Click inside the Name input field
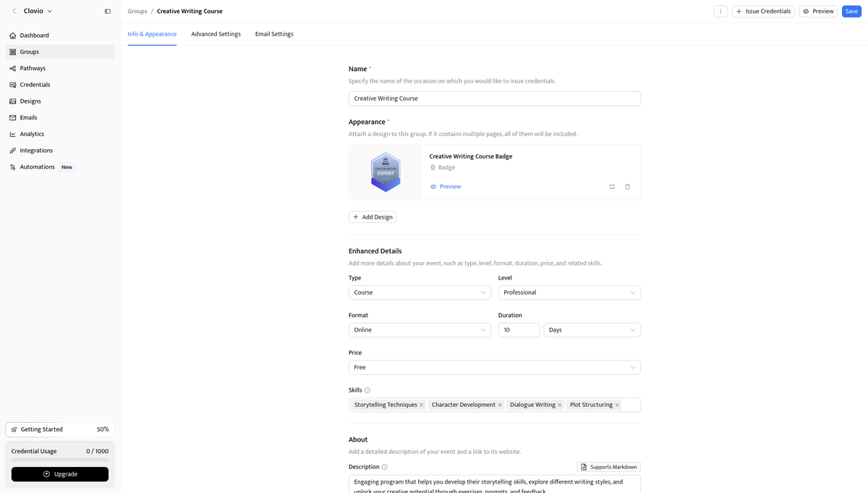 (494, 98)
